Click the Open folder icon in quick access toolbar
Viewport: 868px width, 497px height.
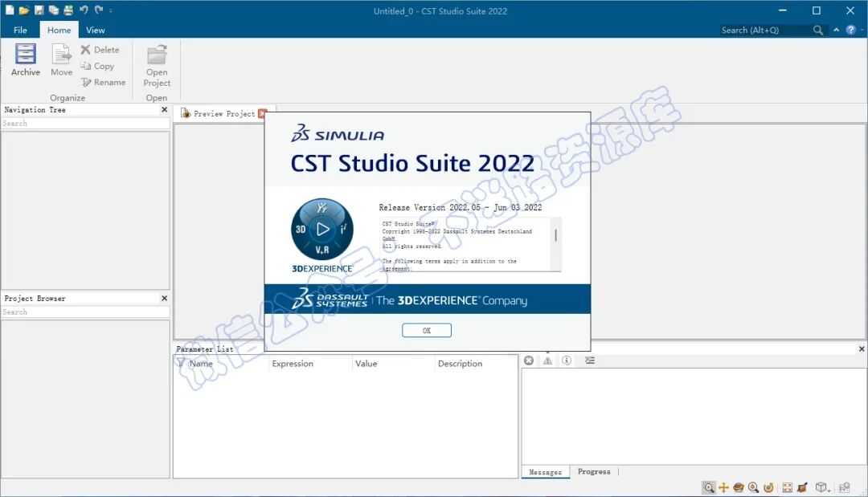(24, 10)
